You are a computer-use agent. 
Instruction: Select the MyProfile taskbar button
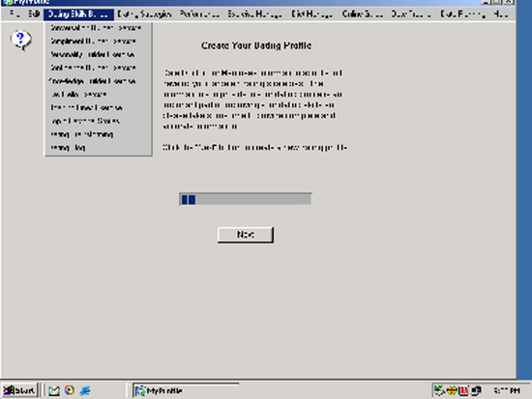coord(186,390)
